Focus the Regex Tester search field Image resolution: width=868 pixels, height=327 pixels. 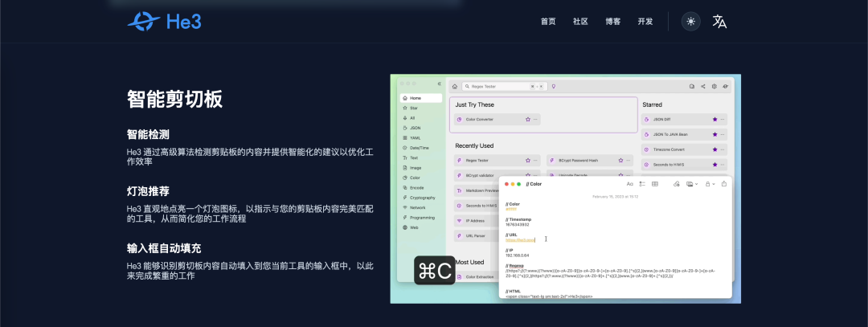[x=504, y=86]
